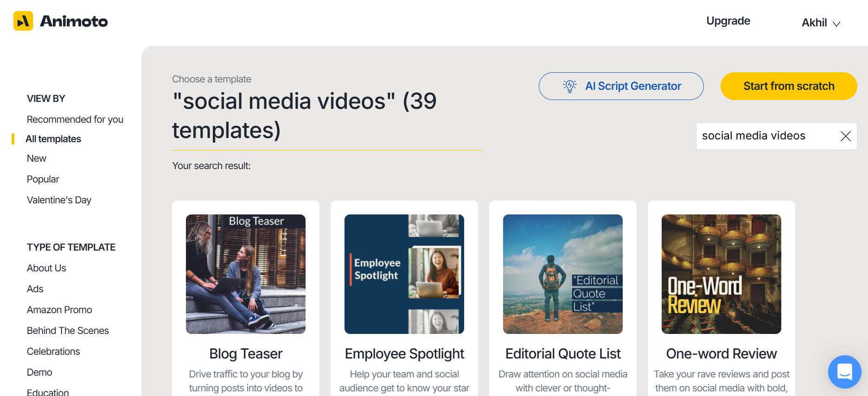Image resolution: width=868 pixels, height=396 pixels.
Task: Filter templates by Amazon Promo
Action: click(59, 310)
